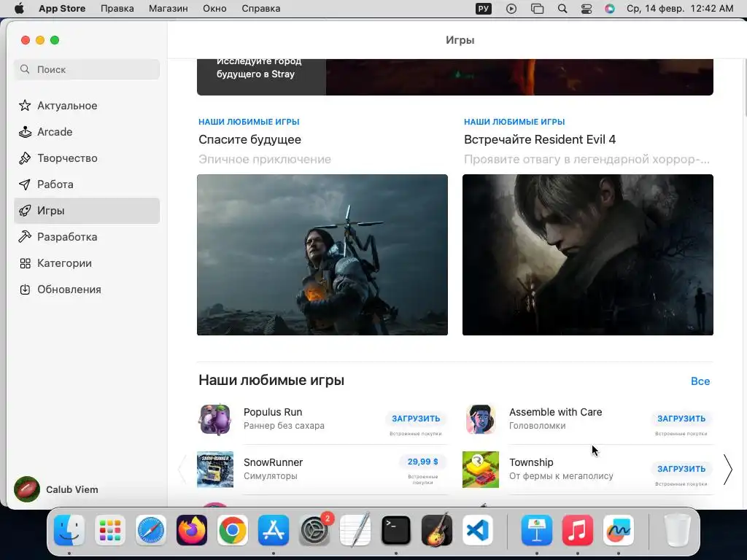Open System Settings from the Dock
This screenshot has height=560, width=747.
pyautogui.click(x=314, y=530)
